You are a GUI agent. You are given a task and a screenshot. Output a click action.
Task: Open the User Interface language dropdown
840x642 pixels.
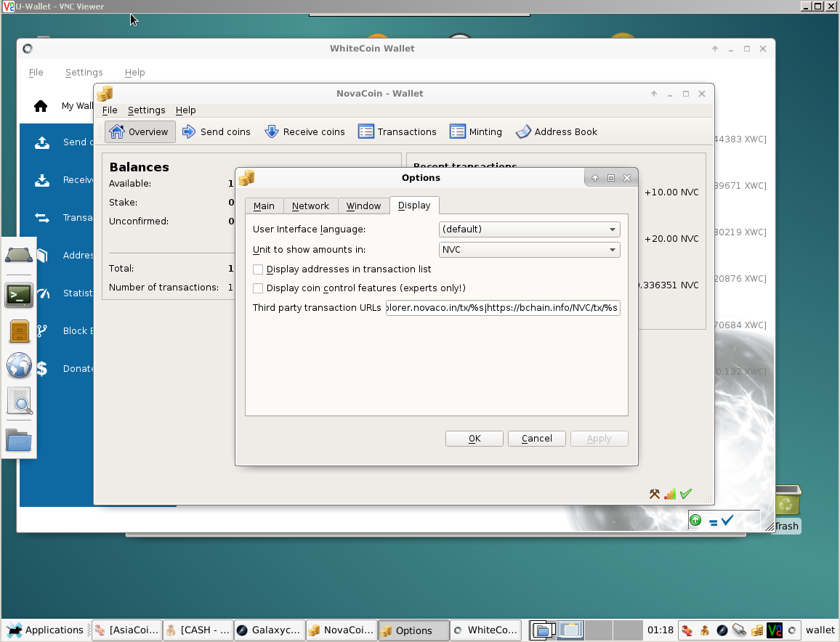529,229
